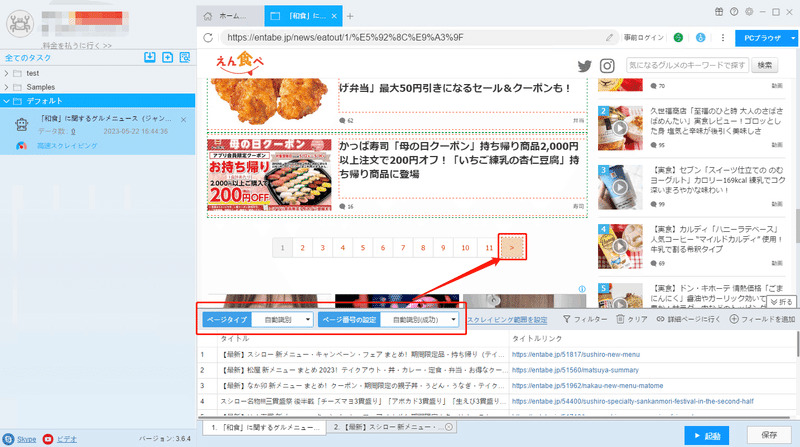Expand the test folder
This screenshot has height=447, width=800.
pyautogui.click(x=7, y=73)
